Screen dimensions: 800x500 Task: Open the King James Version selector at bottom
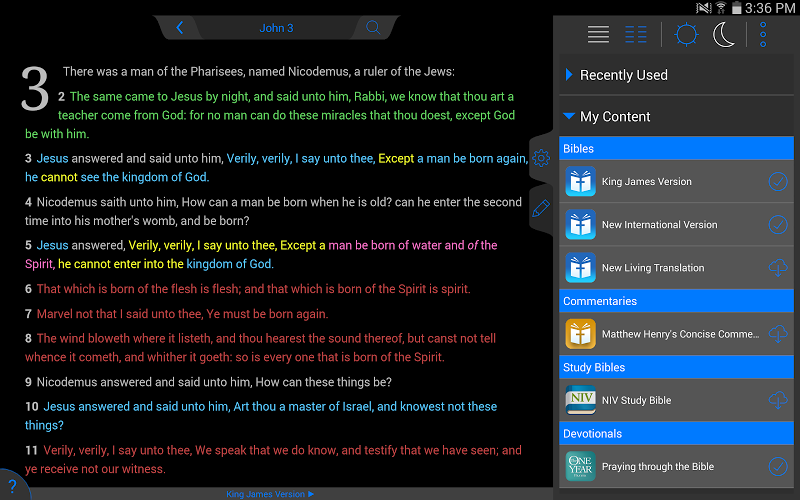click(x=270, y=494)
